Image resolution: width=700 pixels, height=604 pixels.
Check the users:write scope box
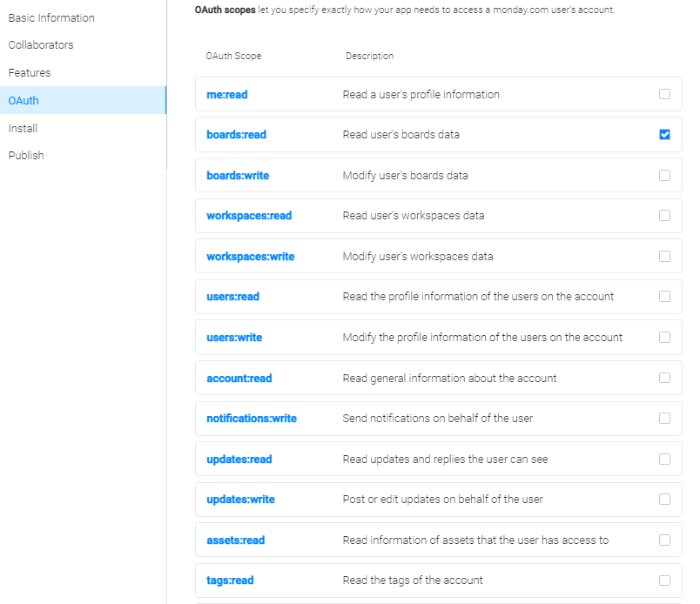coord(664,337)
